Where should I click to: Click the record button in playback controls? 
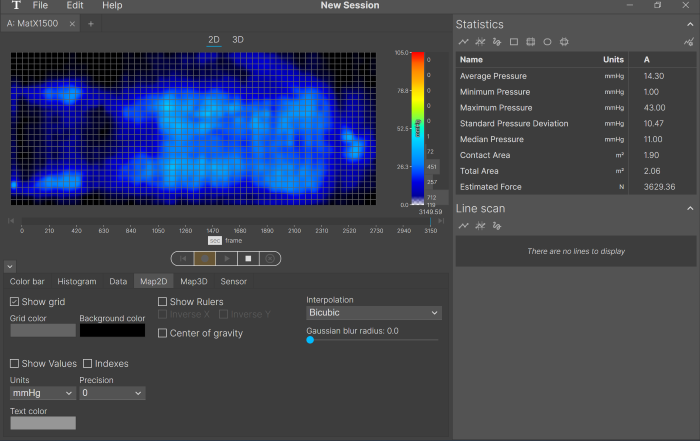(x=205, y=258)
